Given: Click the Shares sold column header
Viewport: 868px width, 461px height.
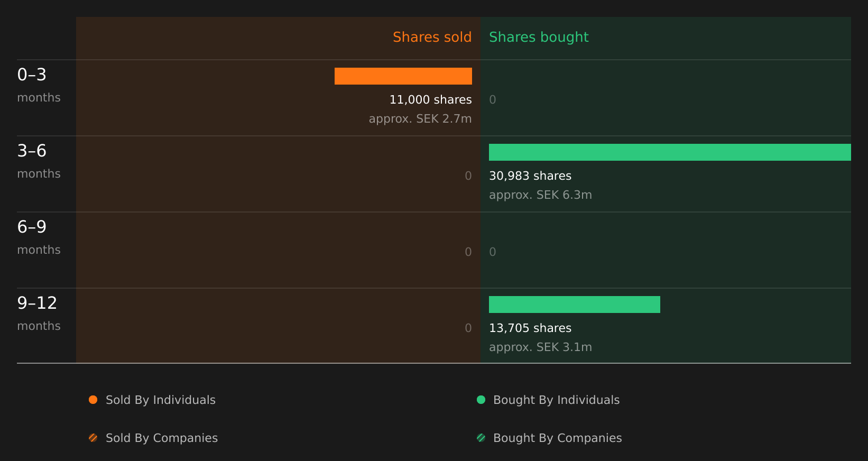Looking at the screenshot, I should coord(432,37).
